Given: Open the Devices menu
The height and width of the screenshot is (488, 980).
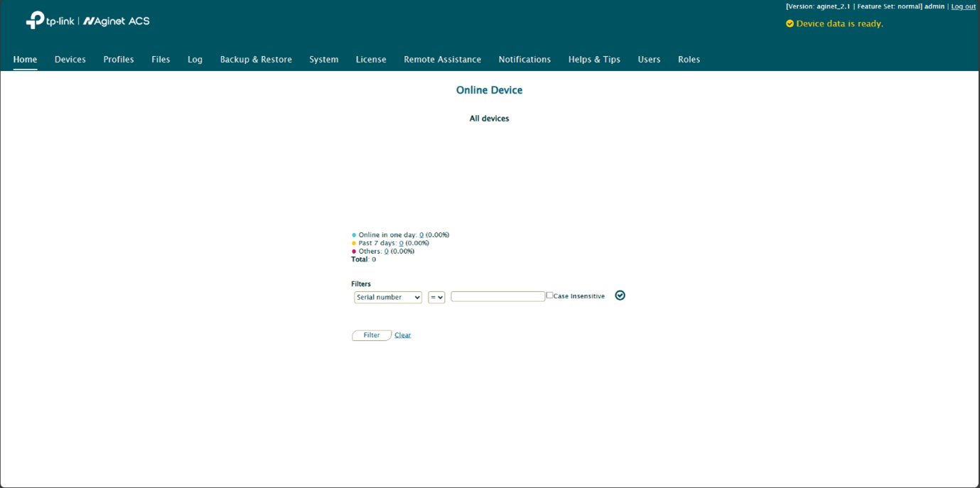Looking at the screenshot, I should pos(70,60).
